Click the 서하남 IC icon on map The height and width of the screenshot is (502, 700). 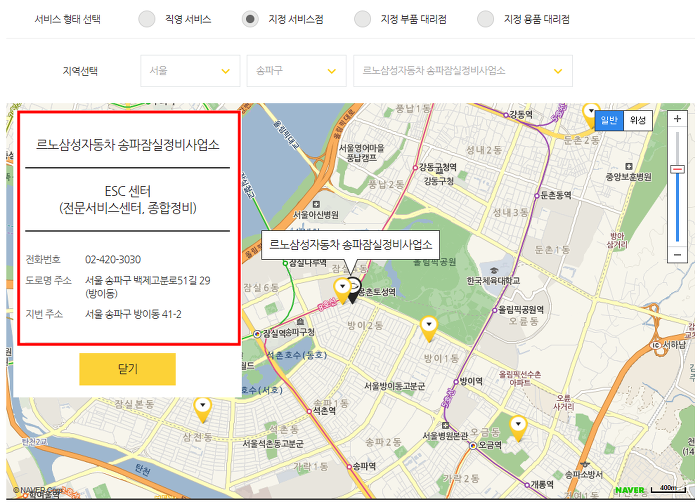click(x=655, y=345)
